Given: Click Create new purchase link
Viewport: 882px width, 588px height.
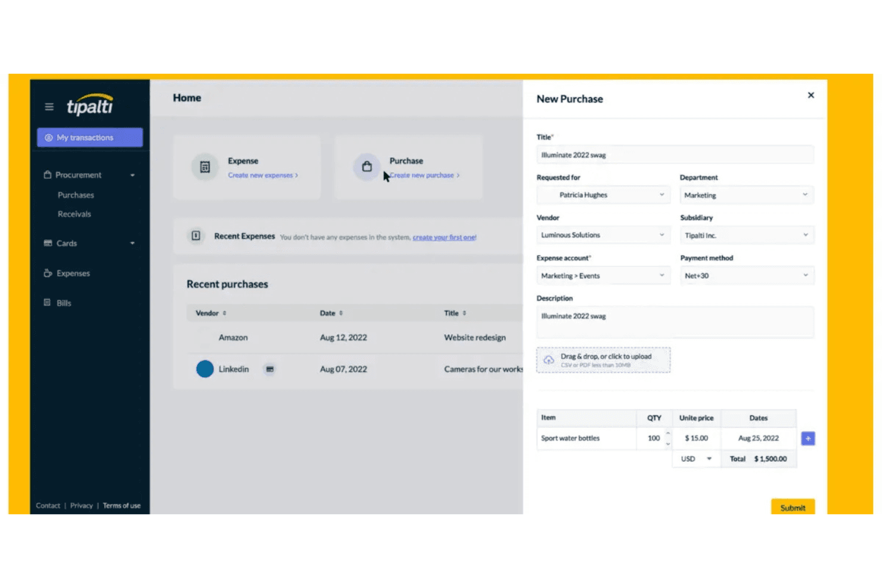Looking at the screenshot, I should [424, 175].
